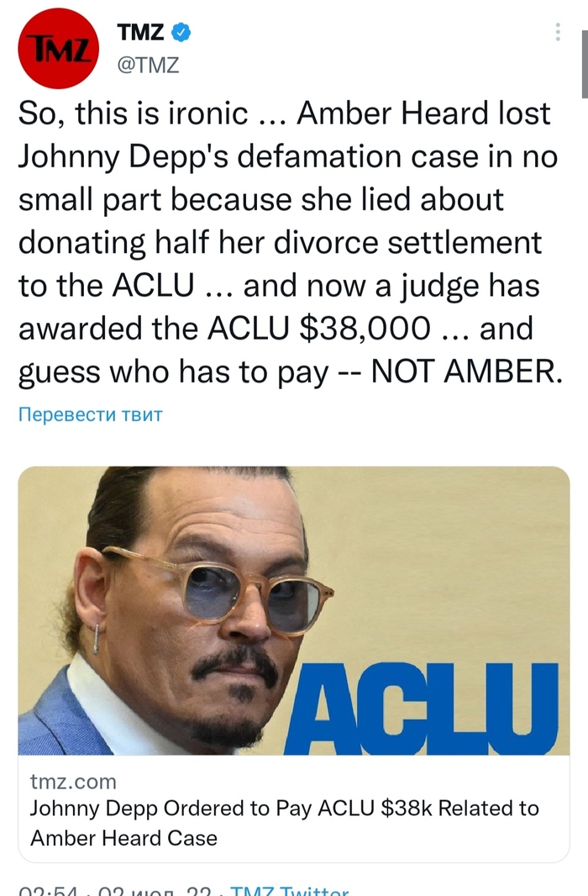Translate the tweet via "Перевести твит"
The image size is (588, 896).
tap(92, 415)
